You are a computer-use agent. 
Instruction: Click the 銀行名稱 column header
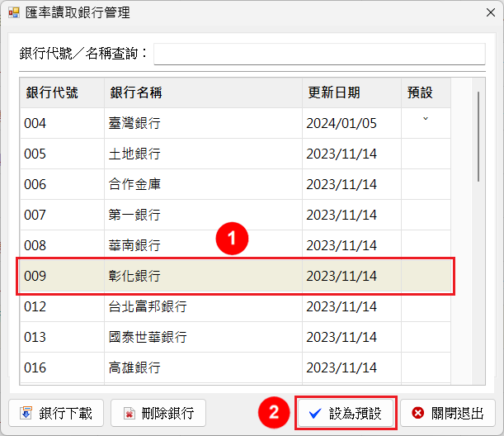pos(203,92)
